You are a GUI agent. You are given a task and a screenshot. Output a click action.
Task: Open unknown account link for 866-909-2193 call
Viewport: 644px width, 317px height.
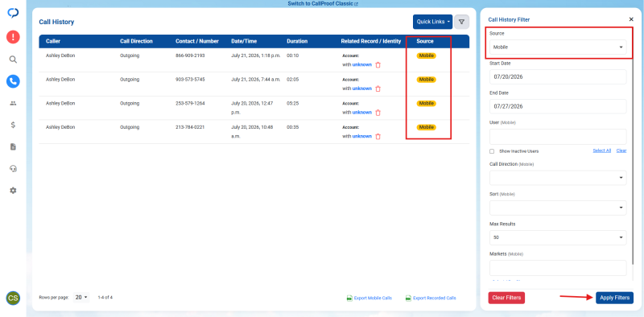pyautogui.click(x=361, y=65)
